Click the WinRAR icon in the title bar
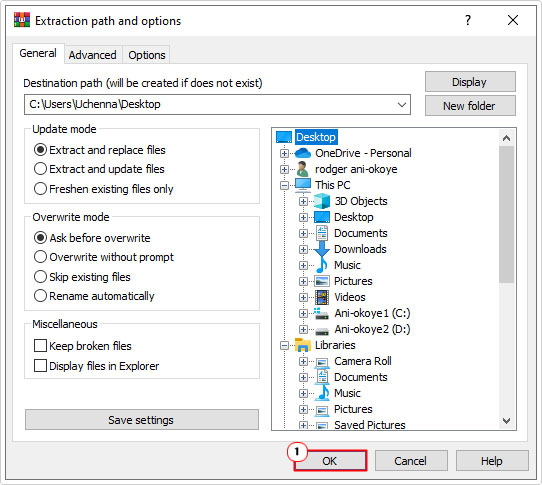 pos(22,20)
